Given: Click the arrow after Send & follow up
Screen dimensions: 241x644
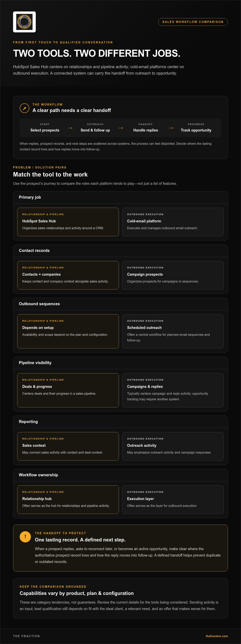Looking at the screenshot, I should (x=120, y=128).
